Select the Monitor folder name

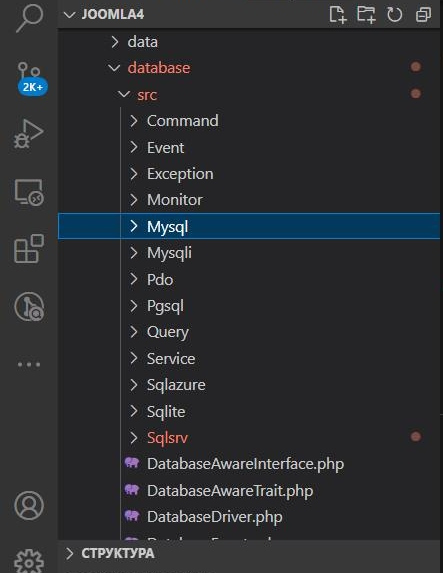pos(175,200)
